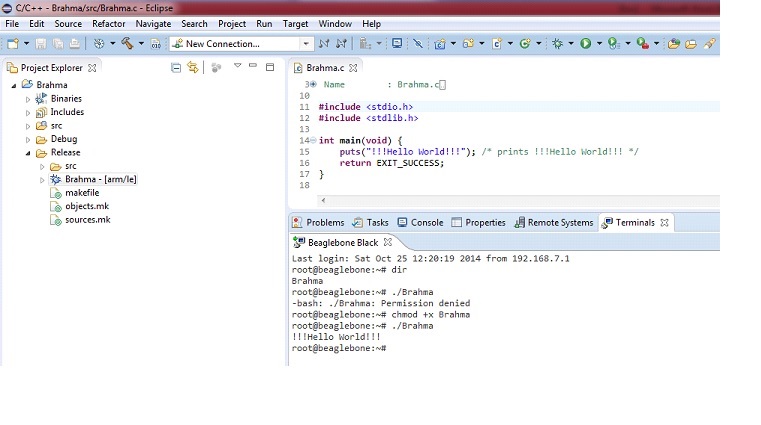Open the Refactor menu
Viewport: 761px width, 425px height.
109,24
